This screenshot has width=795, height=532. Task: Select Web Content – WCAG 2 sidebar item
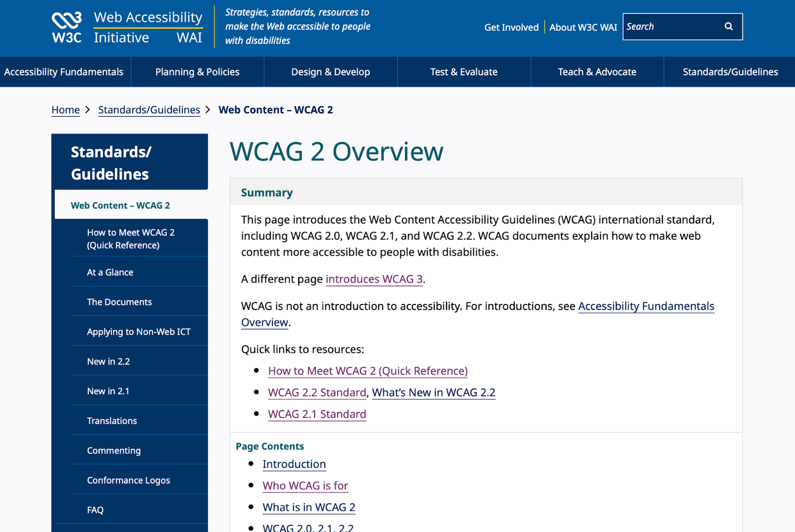coord(131,205)
